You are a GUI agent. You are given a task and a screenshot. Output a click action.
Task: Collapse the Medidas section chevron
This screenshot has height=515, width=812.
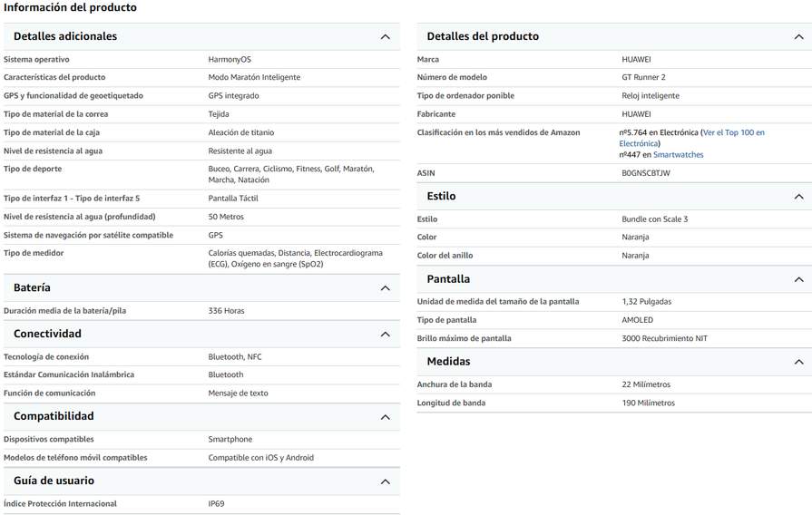[798, 362]
